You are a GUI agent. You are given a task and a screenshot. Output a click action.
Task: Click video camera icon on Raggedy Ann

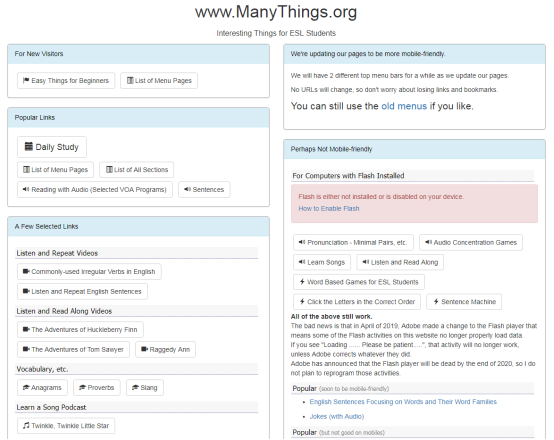[144, 349]
